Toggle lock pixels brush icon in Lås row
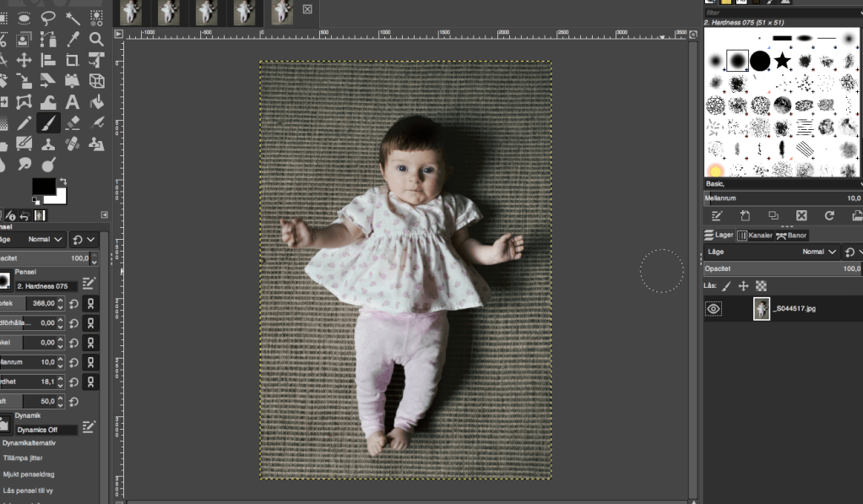The height and width of the screenshot is (504, 863). click(x=726, y=286)
